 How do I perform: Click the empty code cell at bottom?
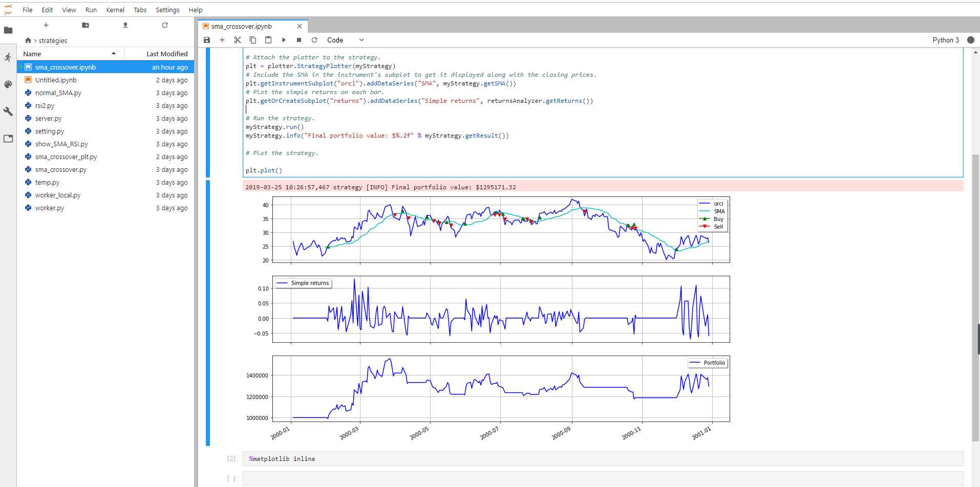coord(603,478)
